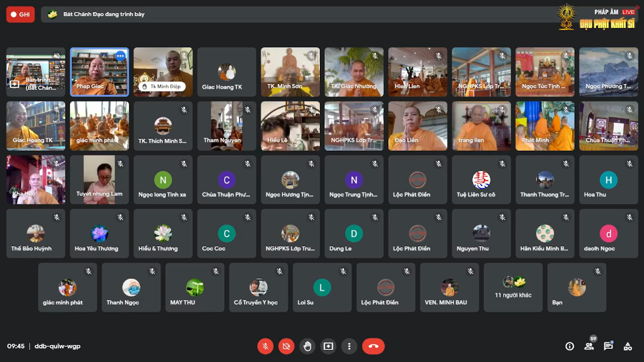644x362 pixels.
Task: Click the red GHI recording indicator
Action: coord(21,14)
